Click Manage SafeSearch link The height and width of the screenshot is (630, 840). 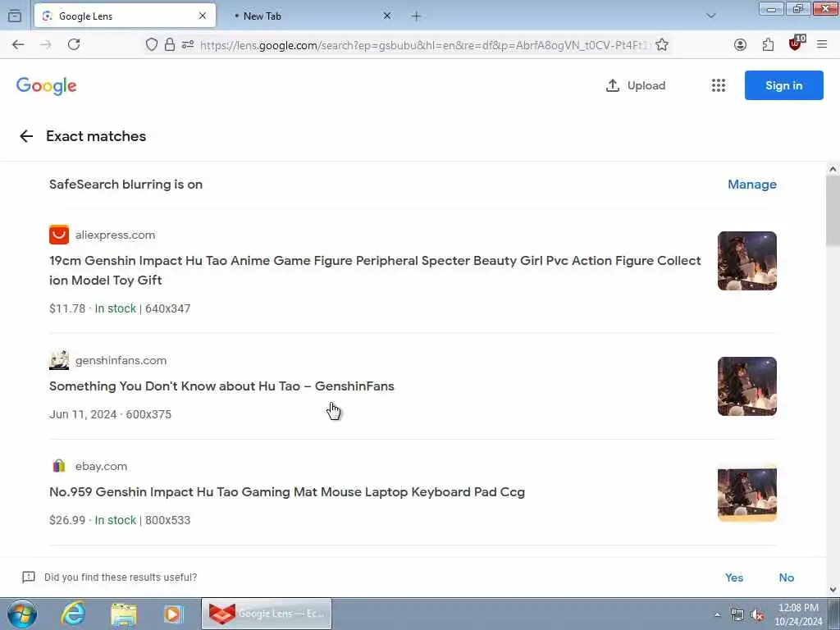(751, 185)
